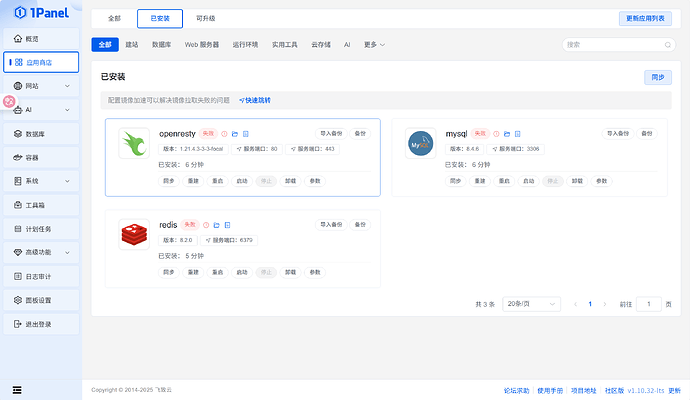
Task: Click the 1Panel logo
Action: (x=42, y=13)
